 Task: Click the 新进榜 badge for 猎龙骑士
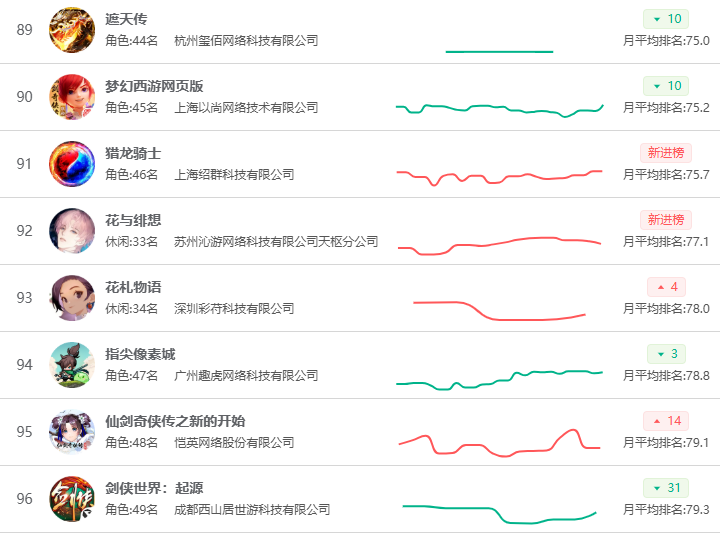[x=666, y=153]
